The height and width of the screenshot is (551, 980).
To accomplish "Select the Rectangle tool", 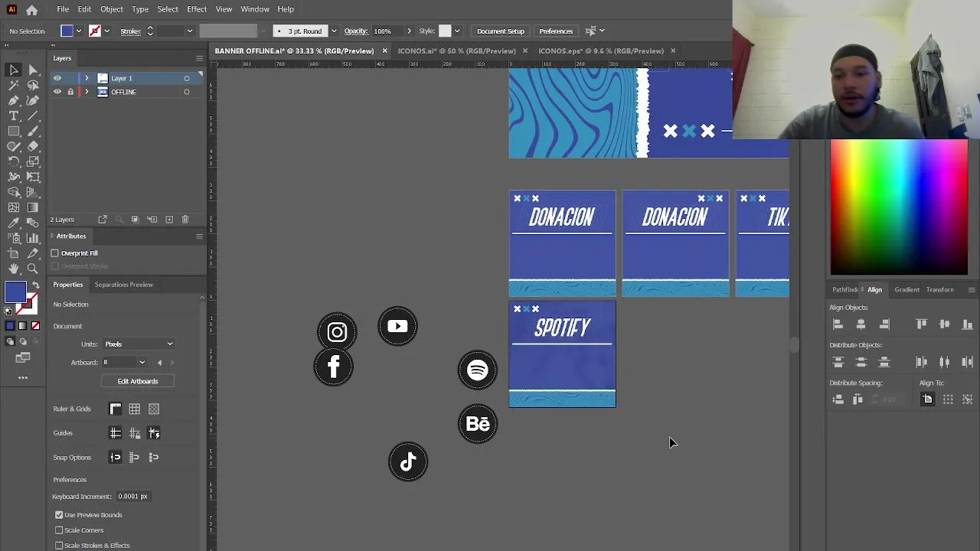I will point(14,131).
